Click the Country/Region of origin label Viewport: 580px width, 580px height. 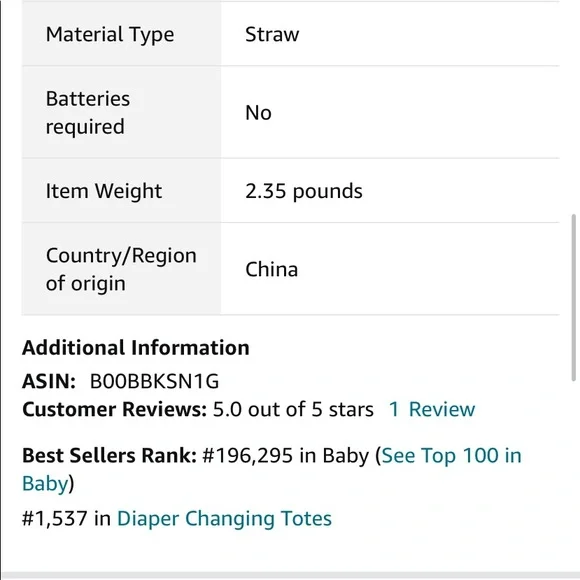tap(121, 269)
